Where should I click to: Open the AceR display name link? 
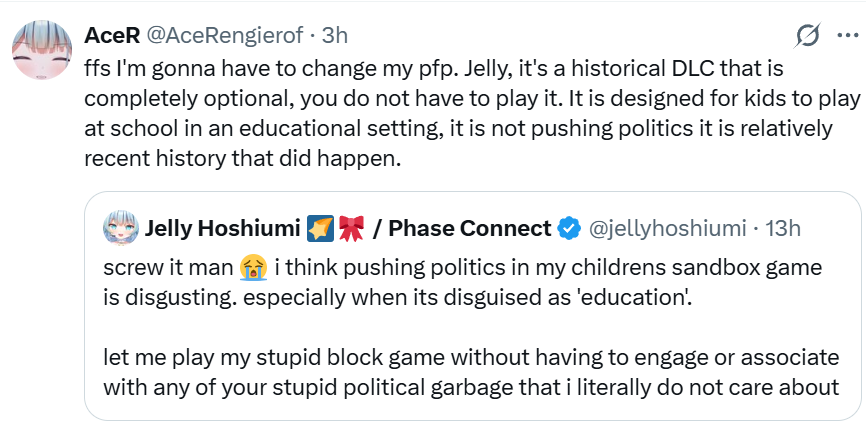(x=112, y=35)
